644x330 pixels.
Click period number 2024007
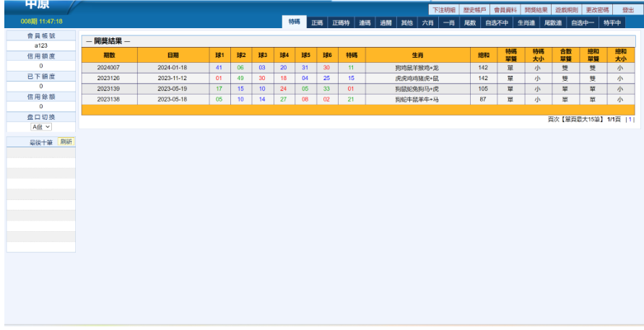[108, 68]
